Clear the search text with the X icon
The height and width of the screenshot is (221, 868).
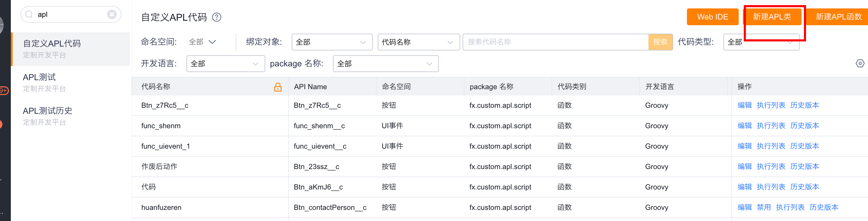click(112, 14)
